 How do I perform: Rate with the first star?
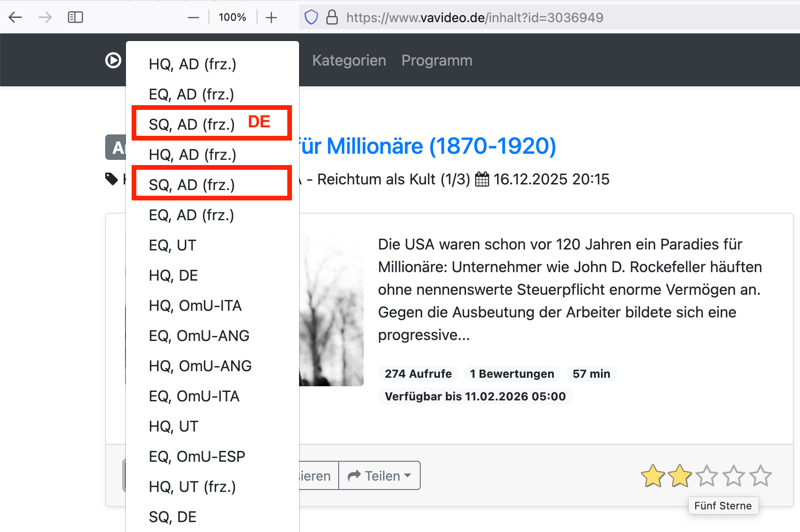[x=653, y=476]
